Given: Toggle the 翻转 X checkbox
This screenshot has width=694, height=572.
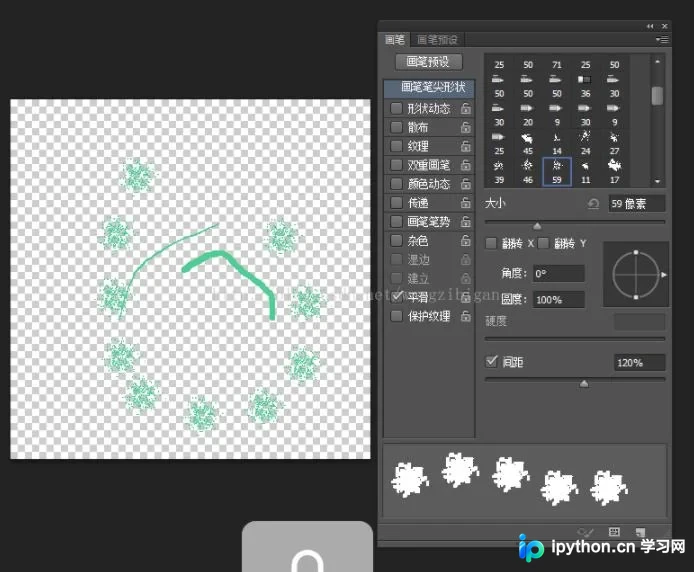Looking at the screenshot, I should (x=491, y=243).
